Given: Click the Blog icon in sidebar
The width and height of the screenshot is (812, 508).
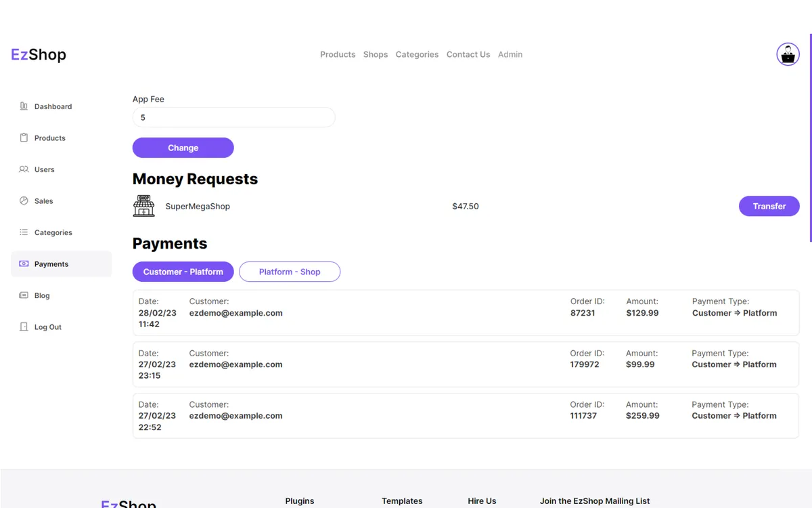Looking at the screenshot, I should pos(24,295).
